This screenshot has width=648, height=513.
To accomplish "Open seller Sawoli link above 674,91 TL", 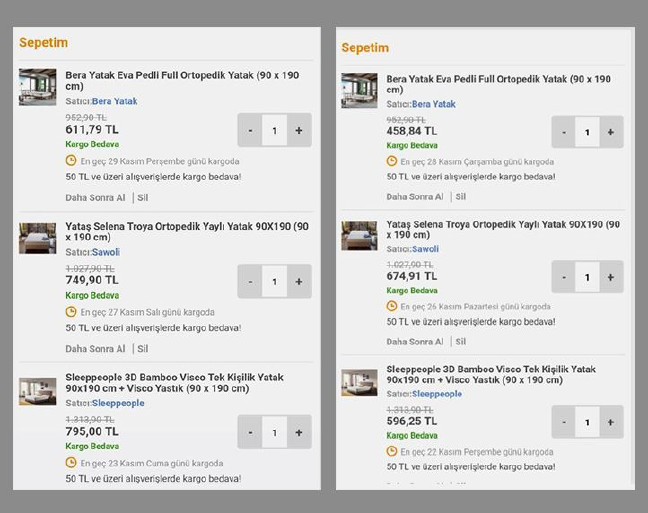I will [x=425, y=249].
